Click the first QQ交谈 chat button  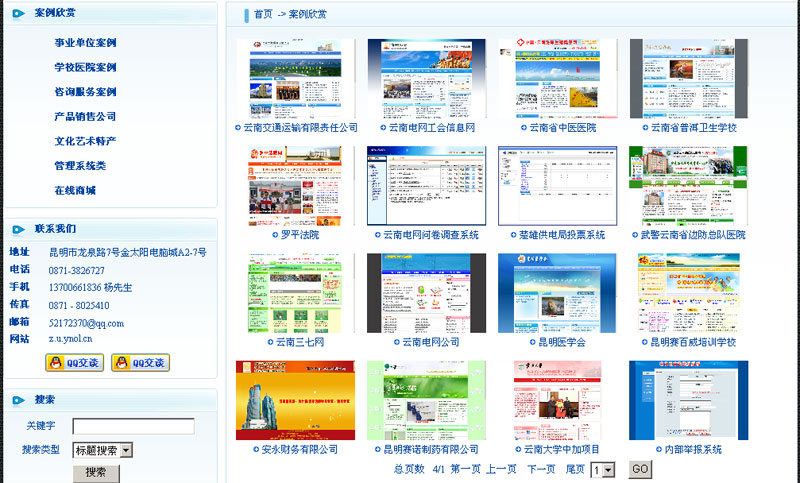(x=74, y=363)
